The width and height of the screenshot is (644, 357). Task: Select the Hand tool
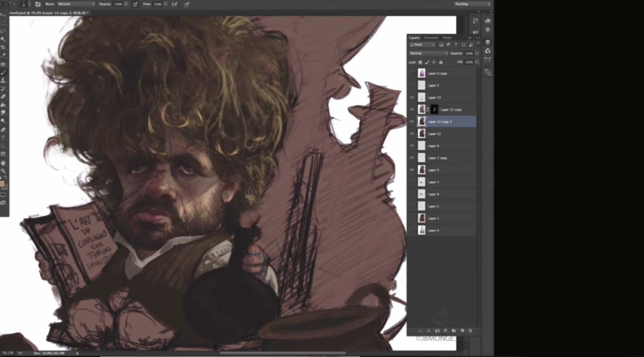(3, 163)
